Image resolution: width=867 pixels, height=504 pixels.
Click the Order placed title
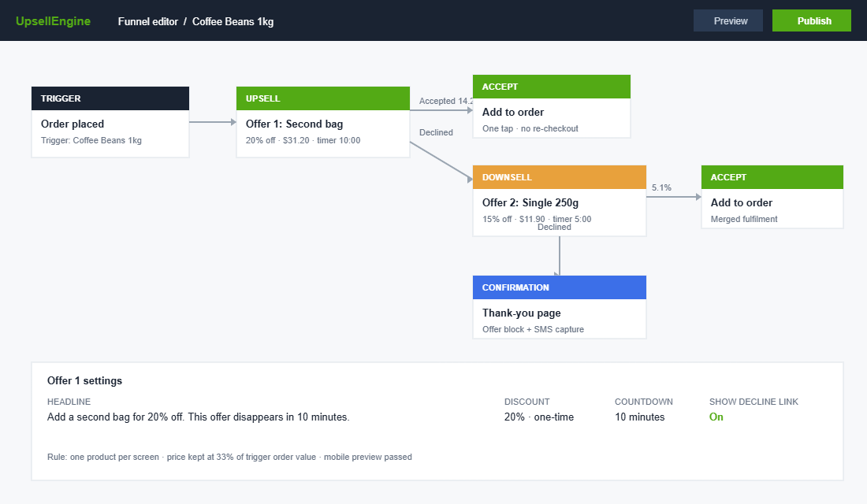coord(73,124)
